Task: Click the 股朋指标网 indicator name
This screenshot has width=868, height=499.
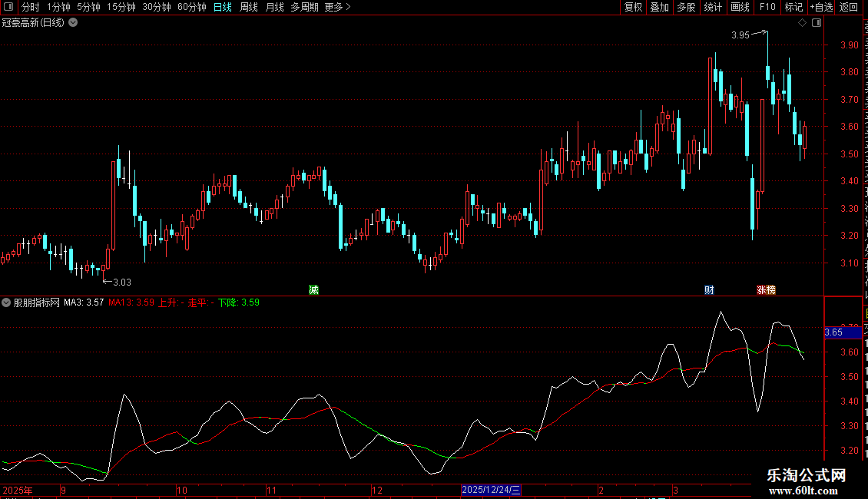Action: [x=37, y=302]
